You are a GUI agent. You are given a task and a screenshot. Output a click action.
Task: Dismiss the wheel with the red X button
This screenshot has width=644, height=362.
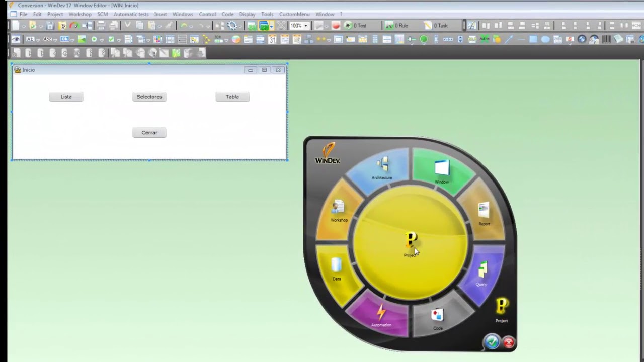pyautogui.click(x=509, y=343)
